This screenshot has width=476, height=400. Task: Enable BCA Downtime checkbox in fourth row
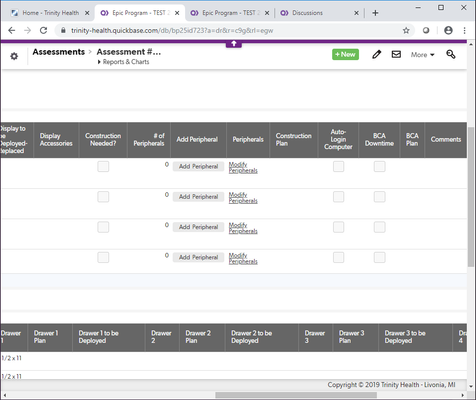click(379, 257)
